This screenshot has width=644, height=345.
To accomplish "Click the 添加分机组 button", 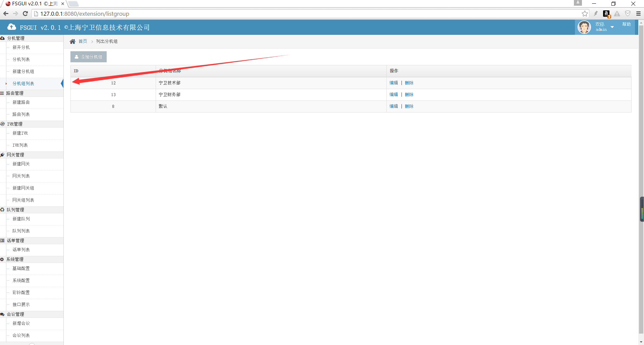I will 89,57.
